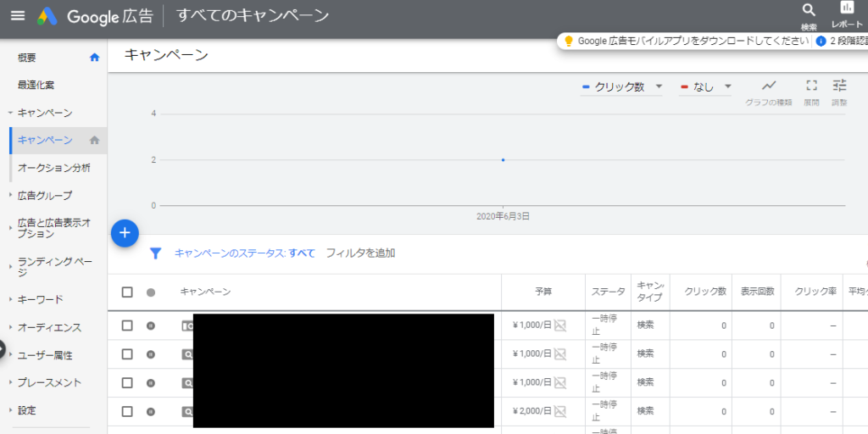
Task: Expand キーワード section
Action: click(10, 299)
